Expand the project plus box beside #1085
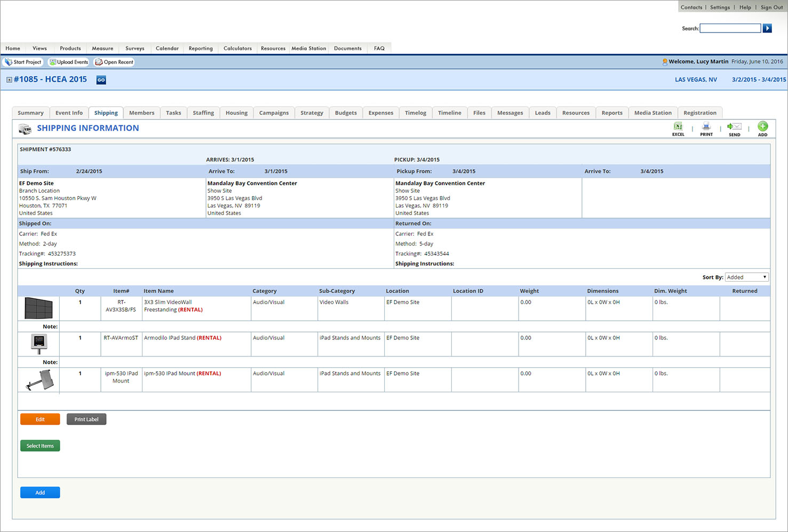Screen dimensions: 788x532 tap(9, 80)
